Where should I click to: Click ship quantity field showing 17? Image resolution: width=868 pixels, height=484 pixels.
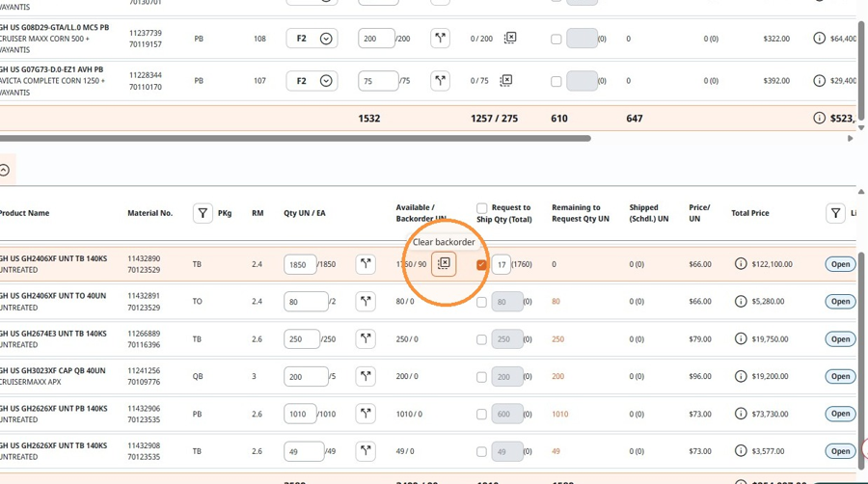[501, 264]
